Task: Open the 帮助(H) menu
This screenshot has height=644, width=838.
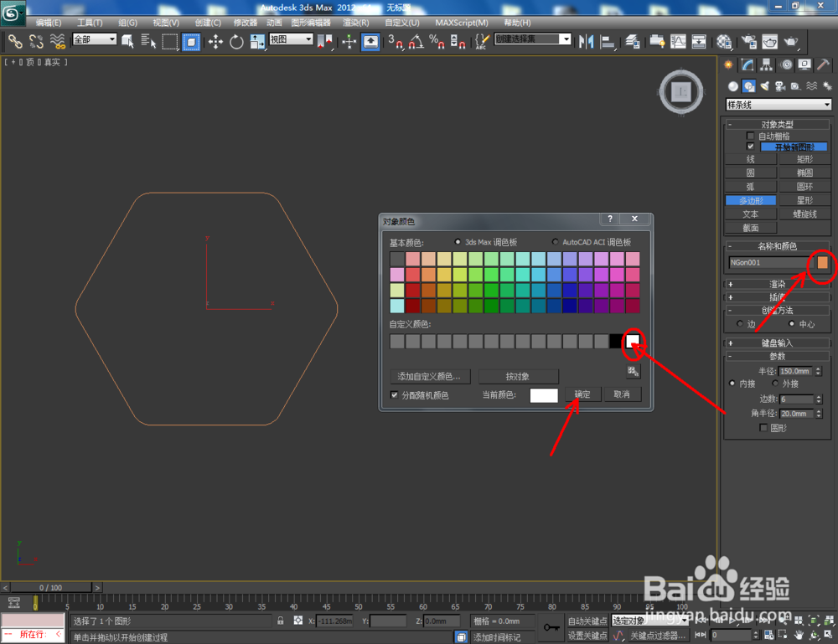Action: [x=517, y=23]
